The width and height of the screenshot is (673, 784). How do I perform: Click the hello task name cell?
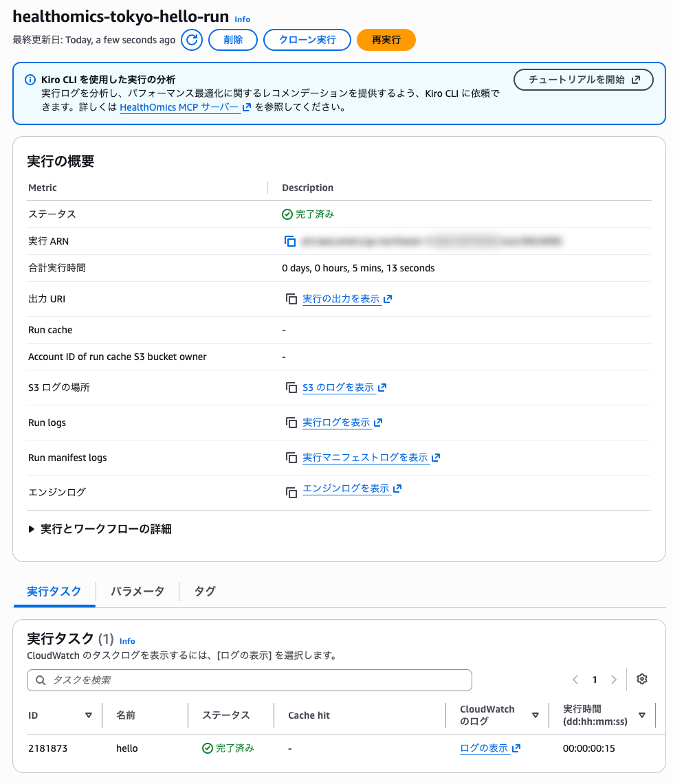[126, 748]
